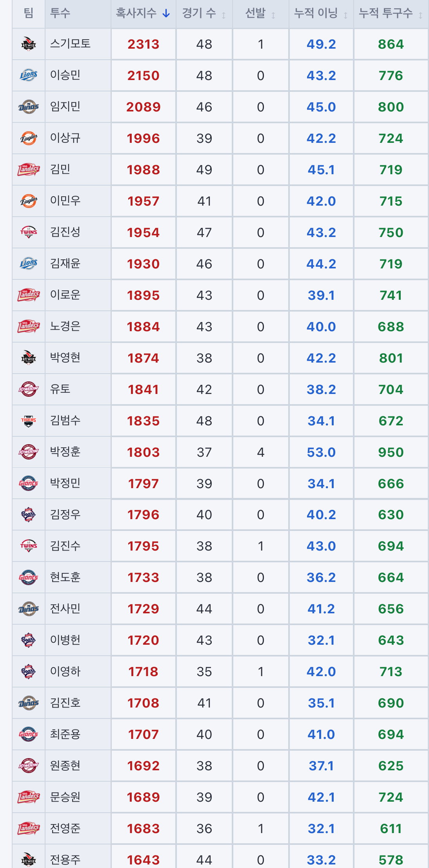This screenshot has height=868, width=429.
Task: Click the Kiwoom logo next to 유토
Action: [29, 389]
